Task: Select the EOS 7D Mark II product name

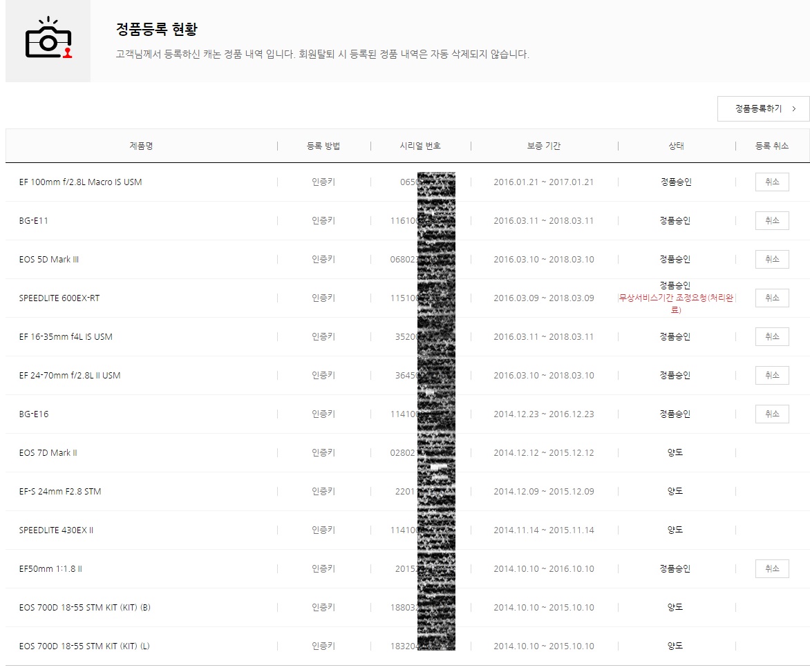Action: [48, 453]
